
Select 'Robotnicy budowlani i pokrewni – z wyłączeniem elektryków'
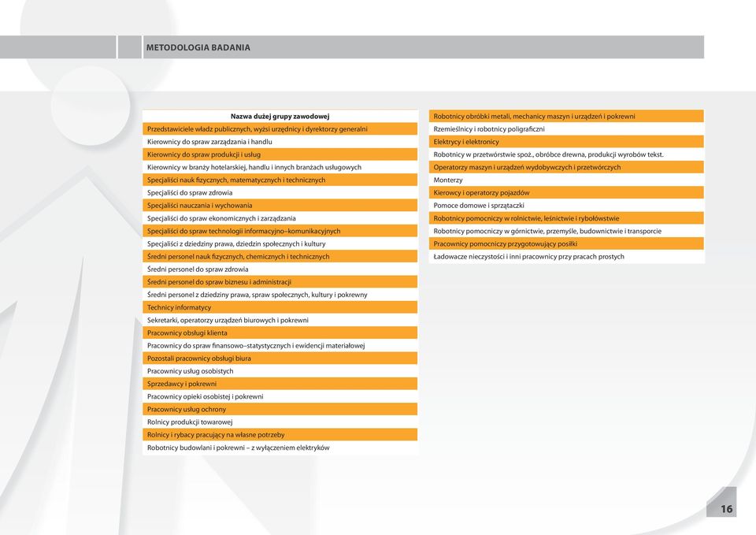point(280,448)
